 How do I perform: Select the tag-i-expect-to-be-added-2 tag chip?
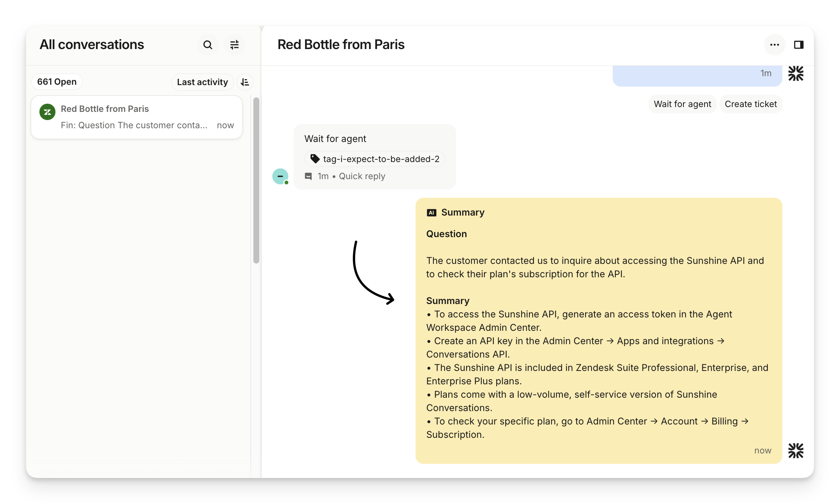click(375, 159)
